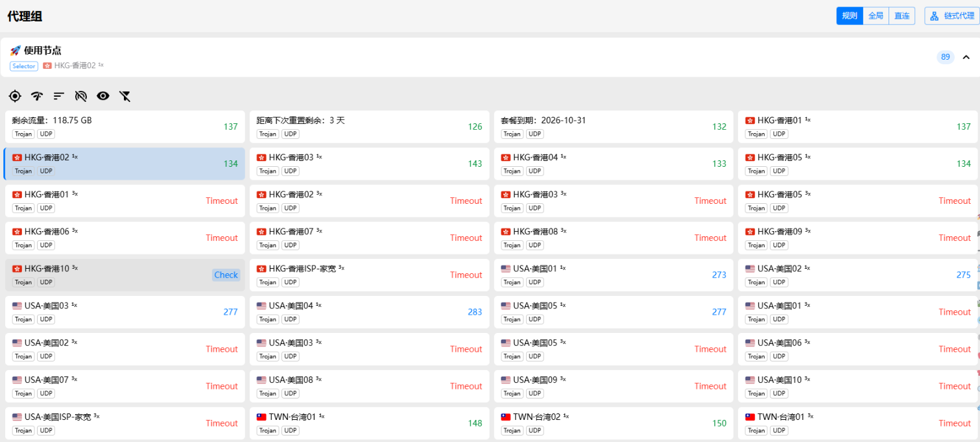This screenshot has width=980, height=442.
Task: Click the Selector tag label
Action: (24, 66)
